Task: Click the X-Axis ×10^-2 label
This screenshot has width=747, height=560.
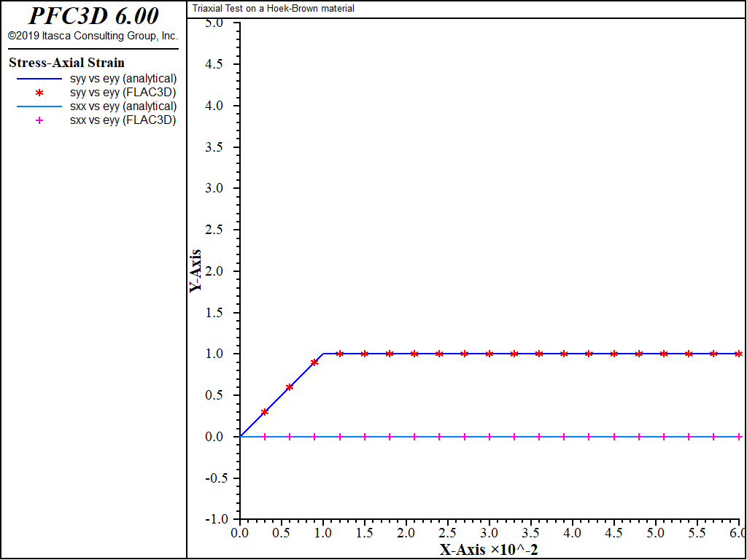Action: coord(489,550)
